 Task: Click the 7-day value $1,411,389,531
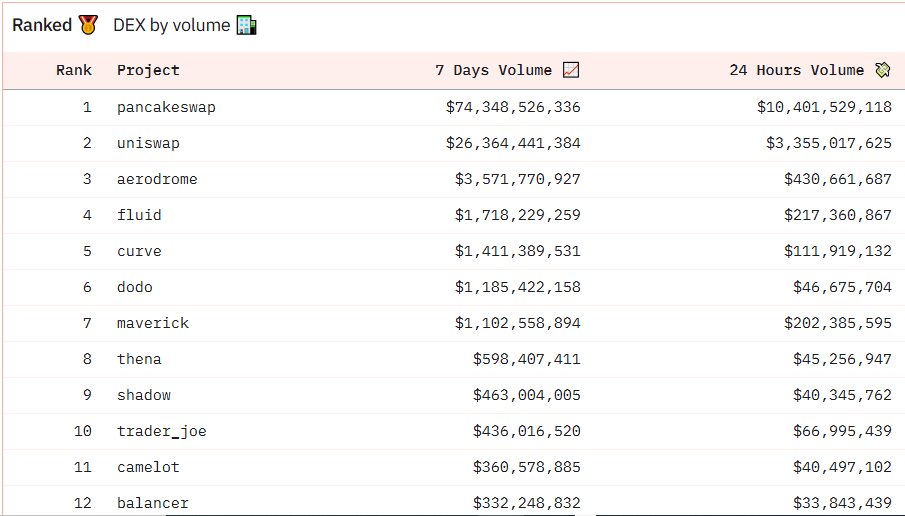tap(518, 251)
